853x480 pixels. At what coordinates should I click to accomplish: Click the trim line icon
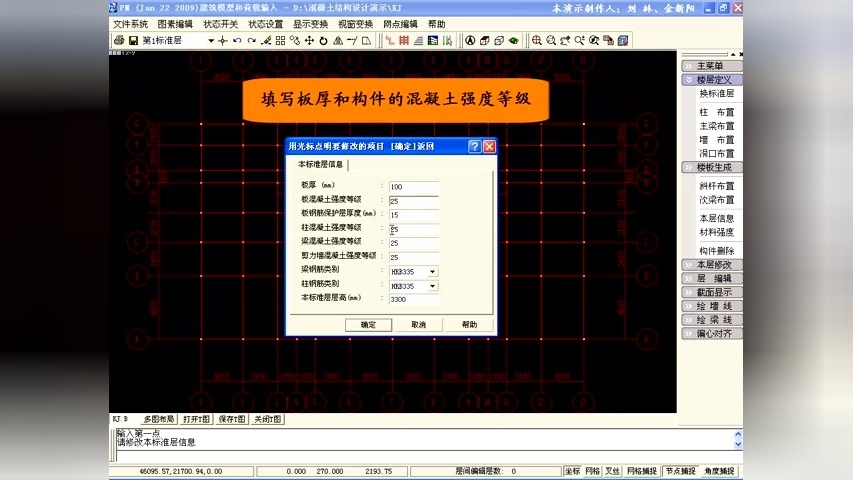(x=352, y=40)
